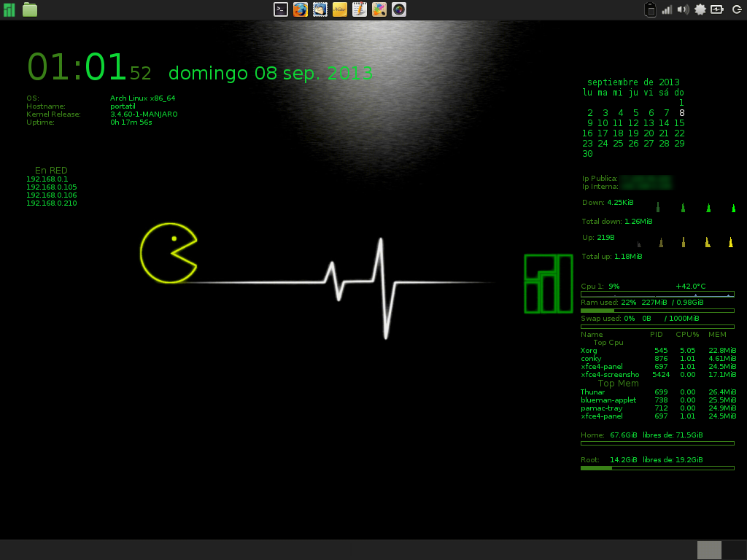Click the IP address 192.168.0.105

[x=52, y=187]
